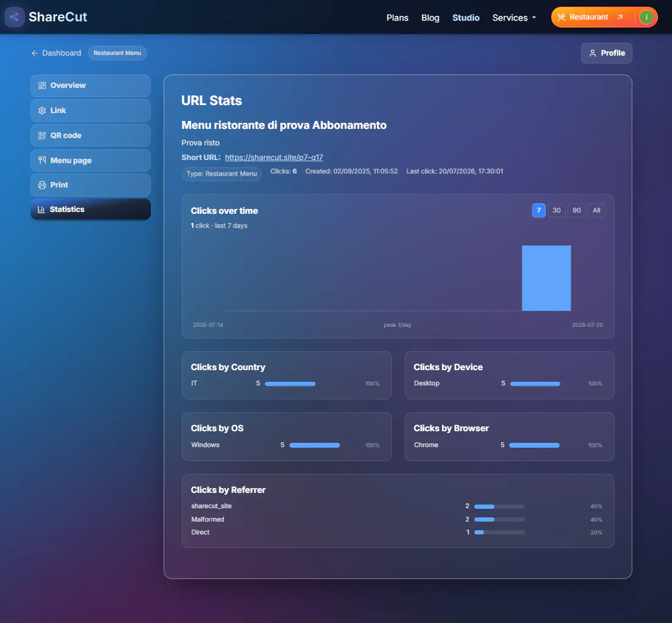Viewport: 672px width, 623px height.
Task: Click the Desktop device progress bar
Action: pyautogui.click(x=535, y=384)
